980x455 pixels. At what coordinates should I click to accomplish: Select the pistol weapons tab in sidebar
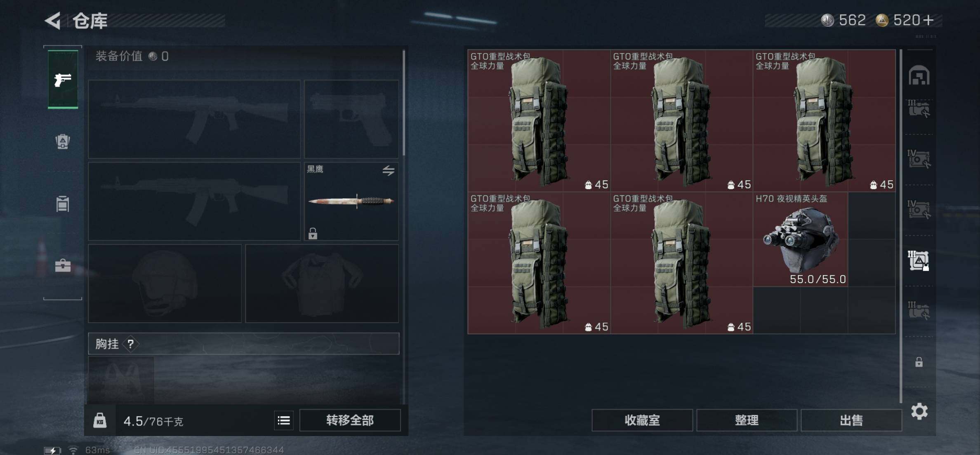(x=63, y=80)
